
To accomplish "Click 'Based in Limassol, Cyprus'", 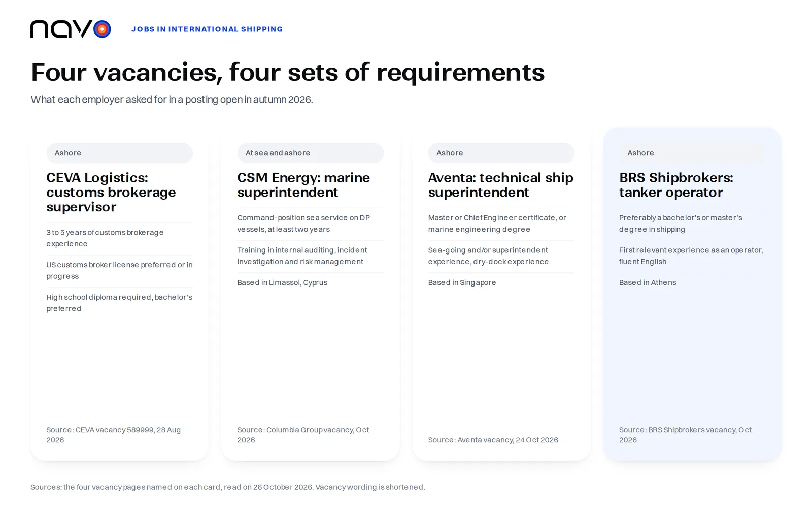I will coord(282,283).
